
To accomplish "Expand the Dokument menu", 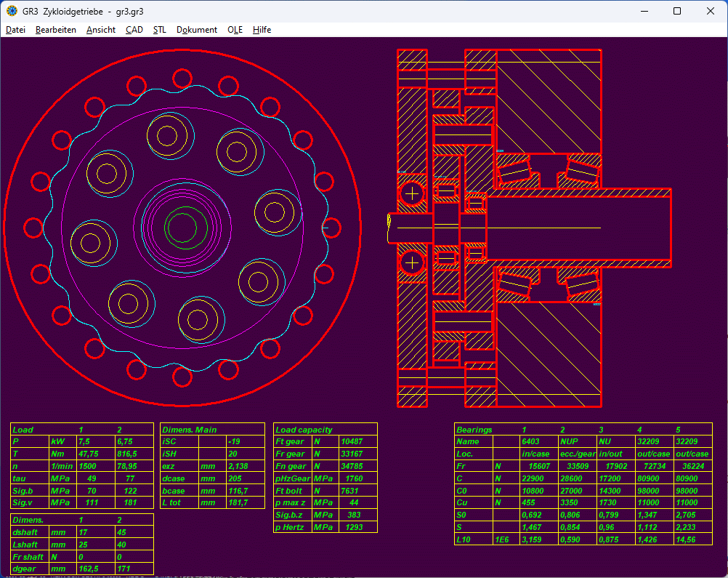I will [x=196, y=30].
